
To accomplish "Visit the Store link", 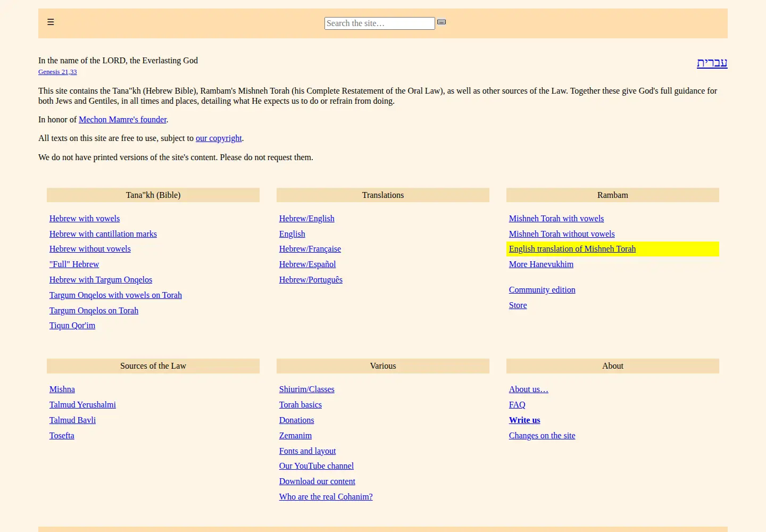I will point(518,305).
